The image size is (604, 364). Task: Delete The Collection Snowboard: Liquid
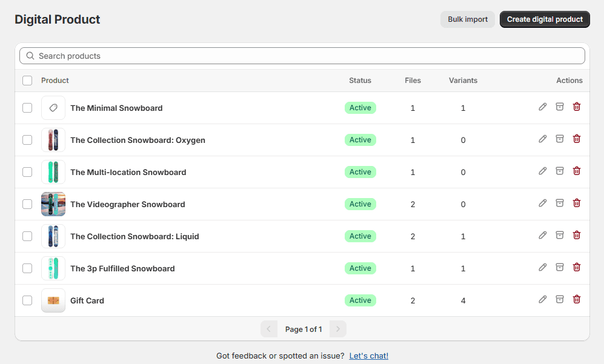click(577, 235)
